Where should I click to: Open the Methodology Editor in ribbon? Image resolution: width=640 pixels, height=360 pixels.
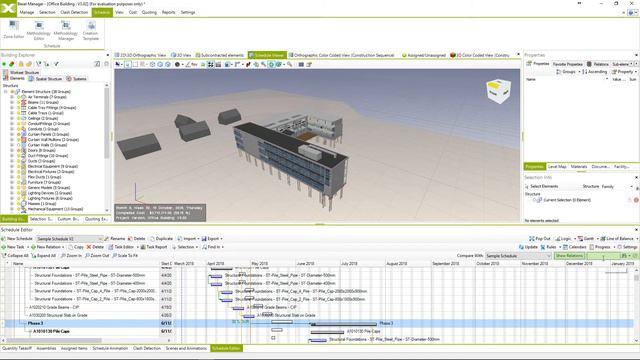click(x=39, y=31)
